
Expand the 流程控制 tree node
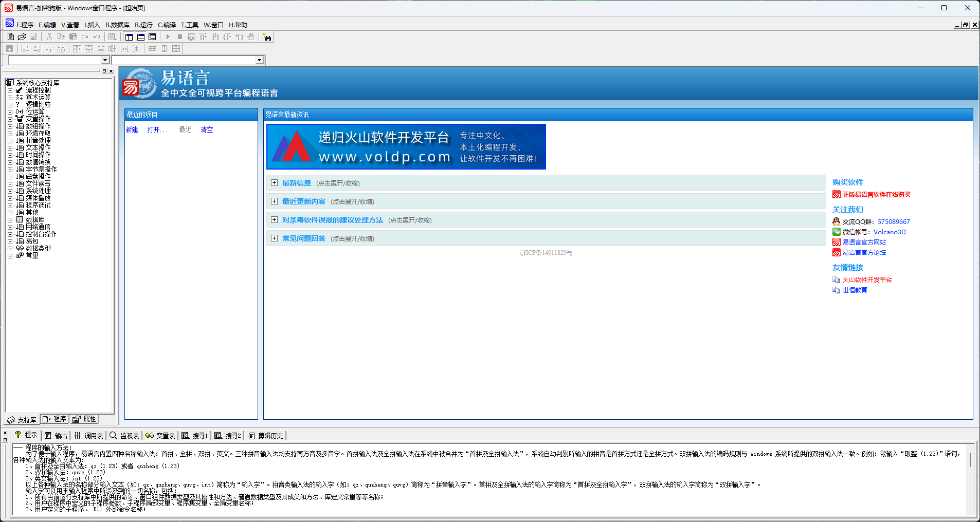tap(10, 90)
